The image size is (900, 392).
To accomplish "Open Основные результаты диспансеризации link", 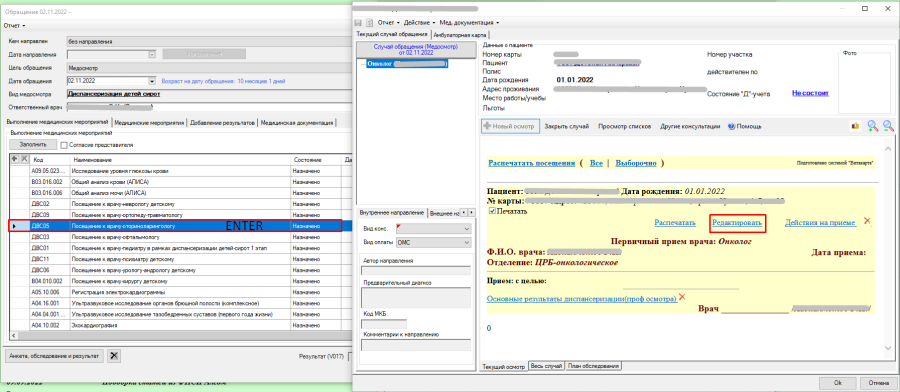I will [582, 299].
